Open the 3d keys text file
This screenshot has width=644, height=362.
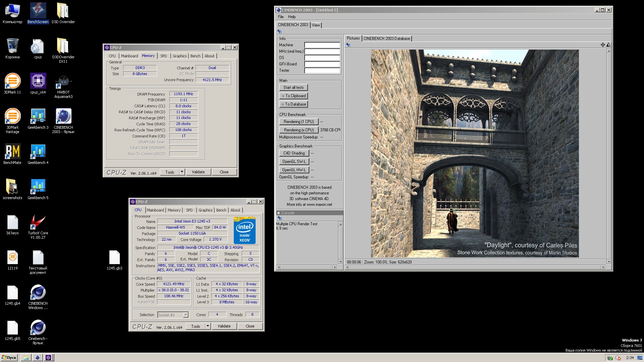[12, 225]
